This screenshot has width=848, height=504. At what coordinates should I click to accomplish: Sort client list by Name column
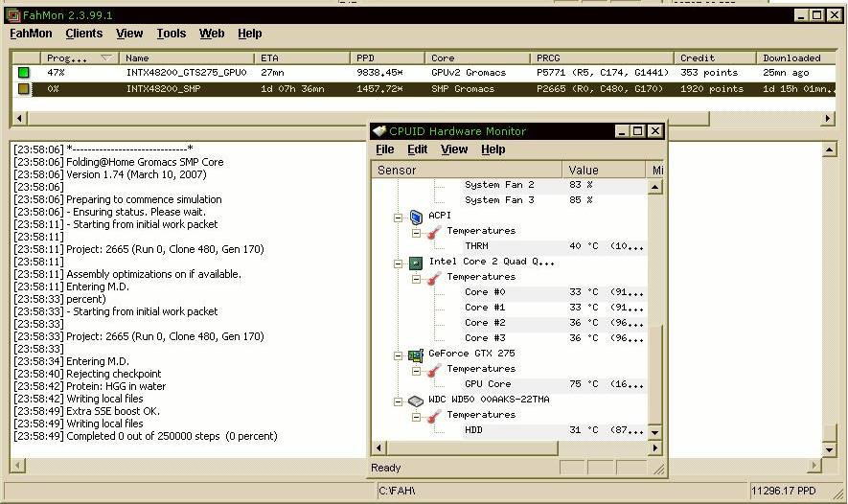click(187, 57)
